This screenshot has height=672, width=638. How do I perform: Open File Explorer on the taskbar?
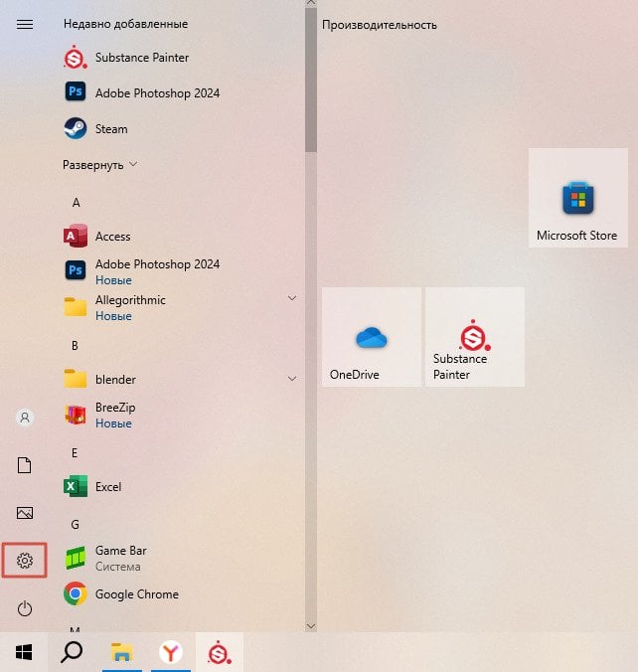point(121,652)
